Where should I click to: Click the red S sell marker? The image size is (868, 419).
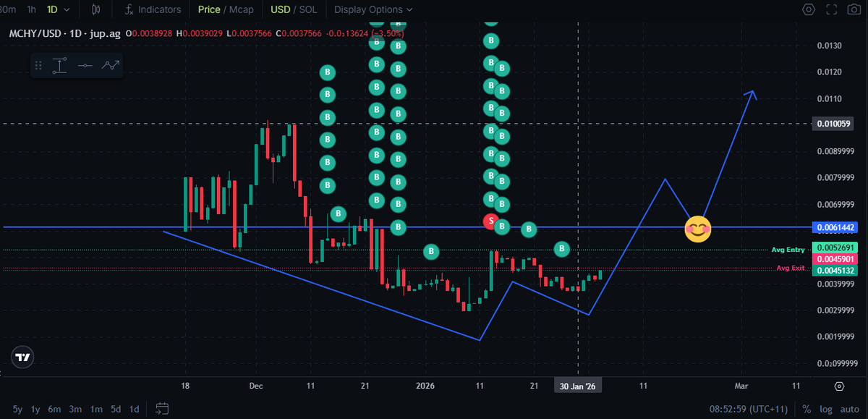pyautogui.click(x=491, y=220)
